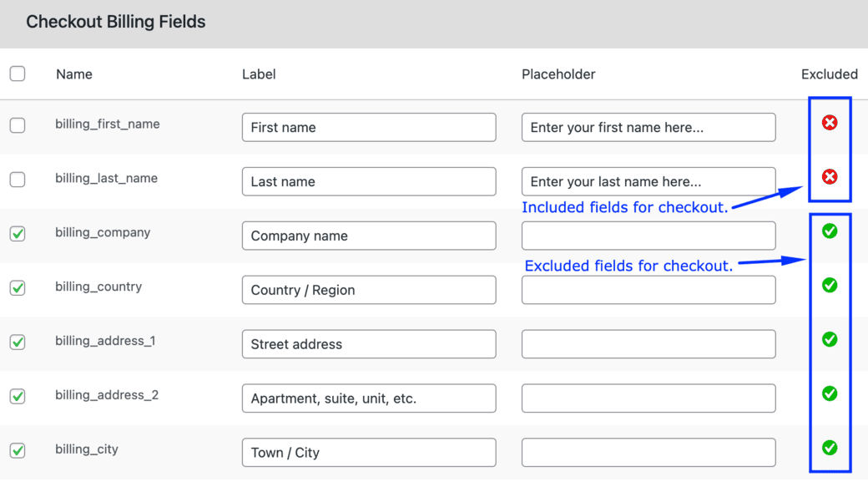Click green check icon for billing_city
This screenshot has width=868, height=482.
830,448
